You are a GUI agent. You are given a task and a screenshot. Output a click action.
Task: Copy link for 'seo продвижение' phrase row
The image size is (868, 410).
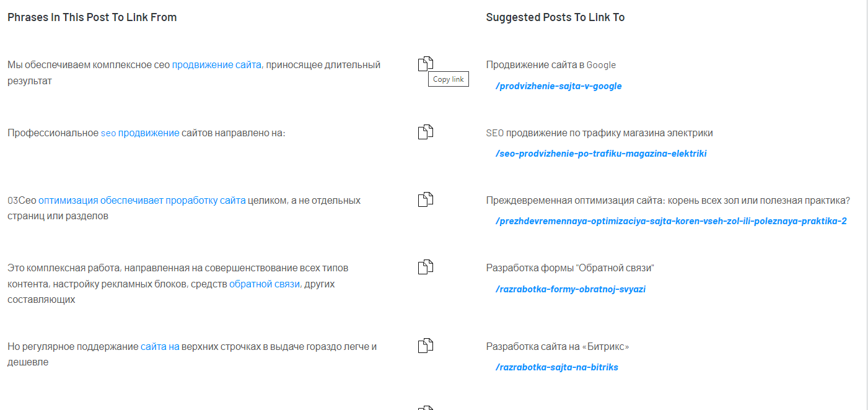[426, 132]
